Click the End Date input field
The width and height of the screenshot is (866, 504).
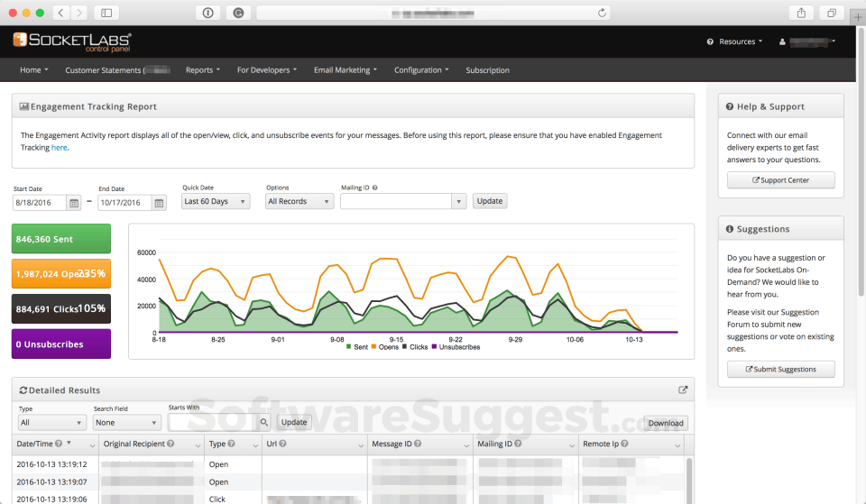pyautogui.click(x=124, y=203)
